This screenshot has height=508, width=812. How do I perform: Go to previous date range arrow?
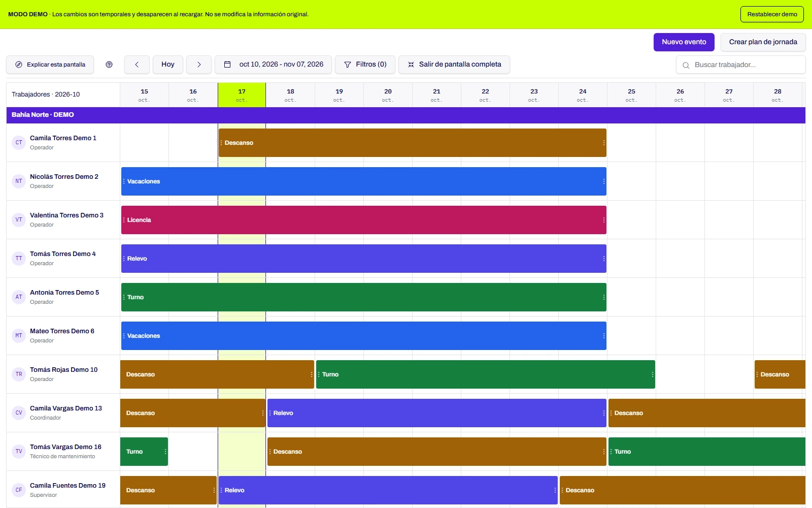[137, 65]
